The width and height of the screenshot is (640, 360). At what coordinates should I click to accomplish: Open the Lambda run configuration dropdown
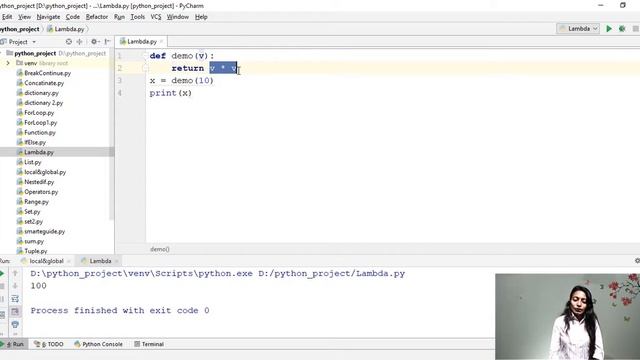click(x=578, y=29)
